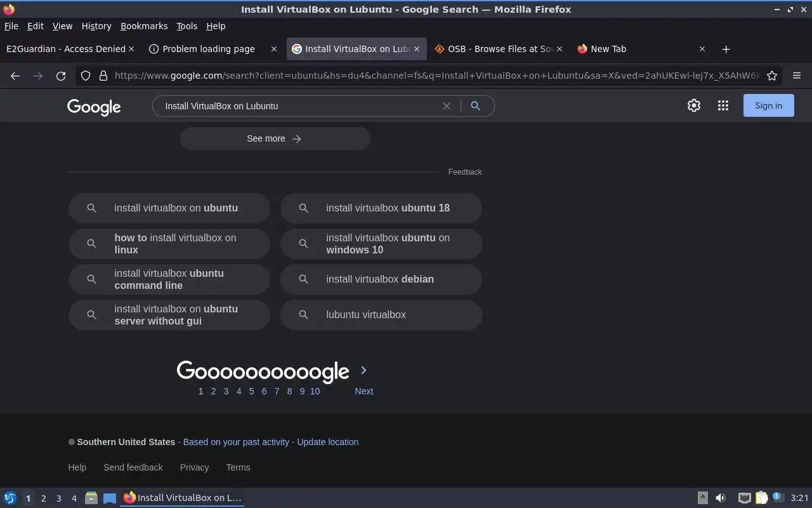The width and height of the screenshot is (812, 508).
Task: Open a new tab with the plus button
Action: 726,49
